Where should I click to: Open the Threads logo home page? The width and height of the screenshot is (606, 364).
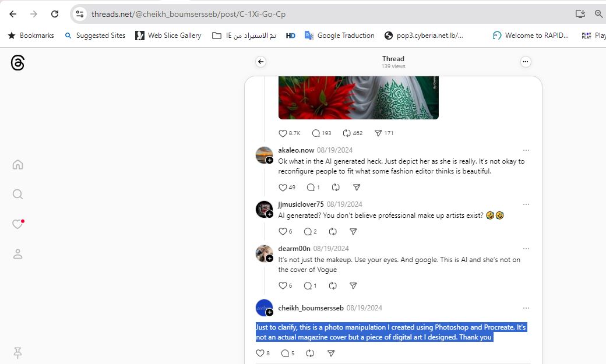tap(17, 63)
